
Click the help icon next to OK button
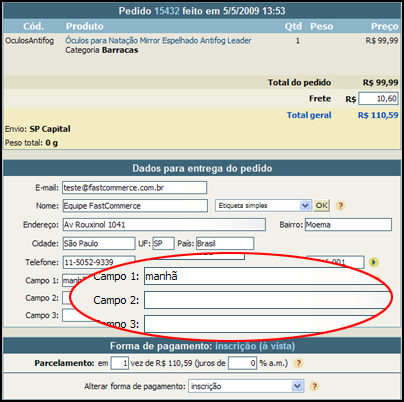pyautogui.click(x=340, y=206)
